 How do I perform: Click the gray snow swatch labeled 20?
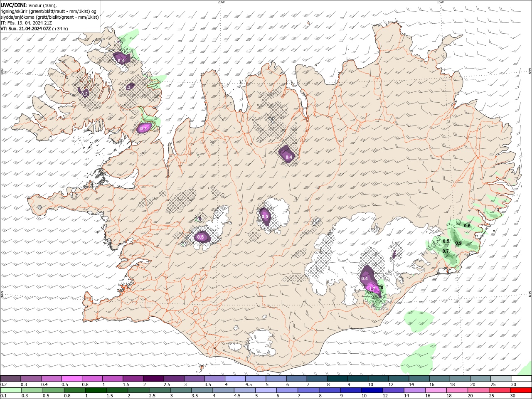[480, 378]
